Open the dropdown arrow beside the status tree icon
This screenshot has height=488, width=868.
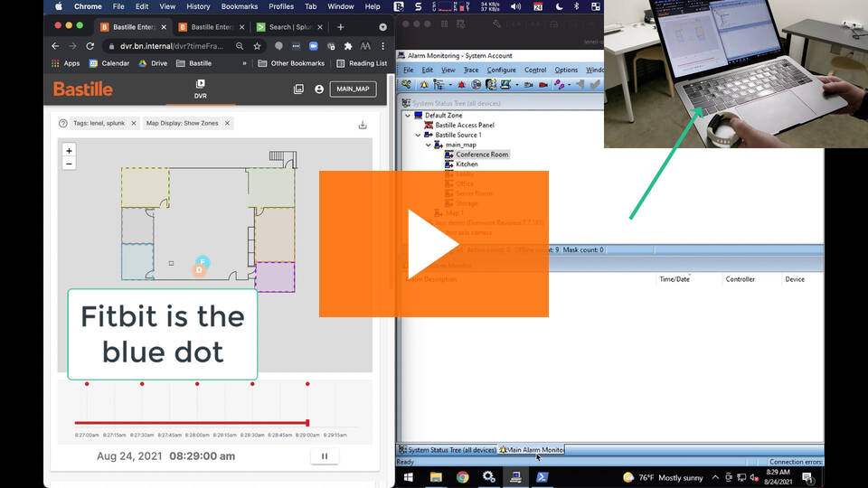450,85
